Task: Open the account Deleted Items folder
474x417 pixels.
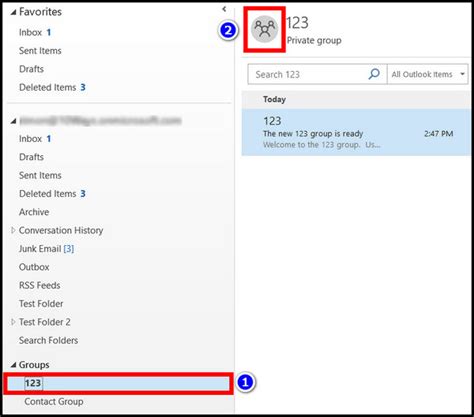Action: pyautogui.click(x=48, y=194)
